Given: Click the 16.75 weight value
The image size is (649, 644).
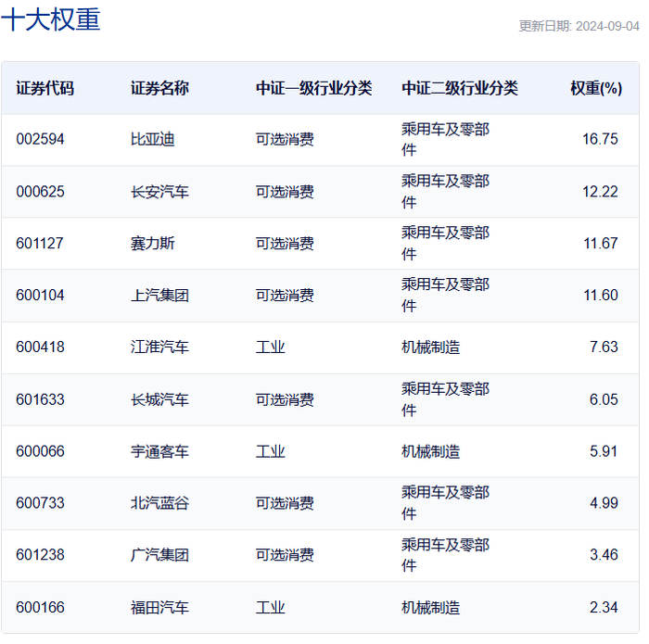Looking at the screenshot, I should click(600, 139).
